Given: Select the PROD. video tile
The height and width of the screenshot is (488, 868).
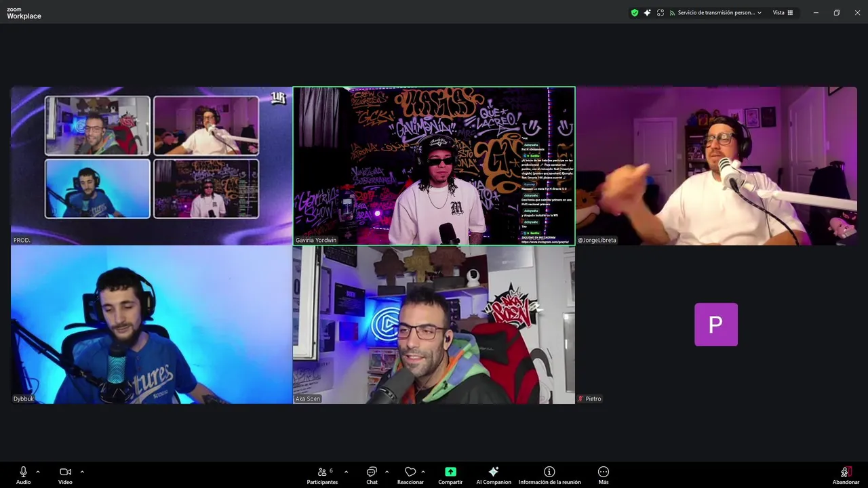Looking at the screenshot, I should (151, 165).
